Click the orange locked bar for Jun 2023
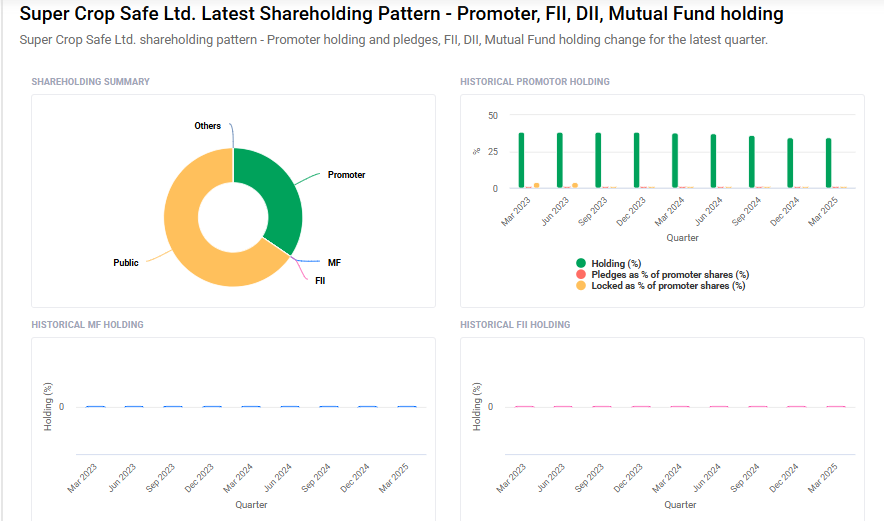Image resolution: width=884 pixels, height=521 pixels. pyautogui.click(x=575, y=185)
